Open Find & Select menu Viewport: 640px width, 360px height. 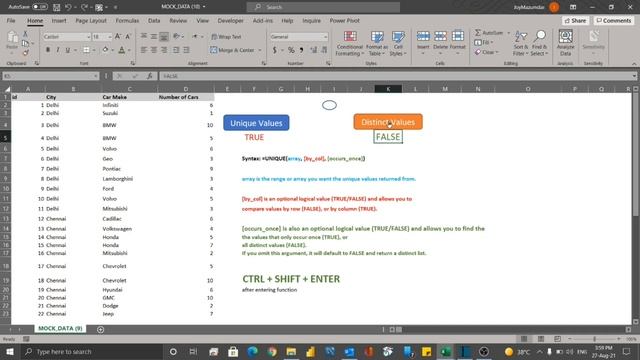539,43
